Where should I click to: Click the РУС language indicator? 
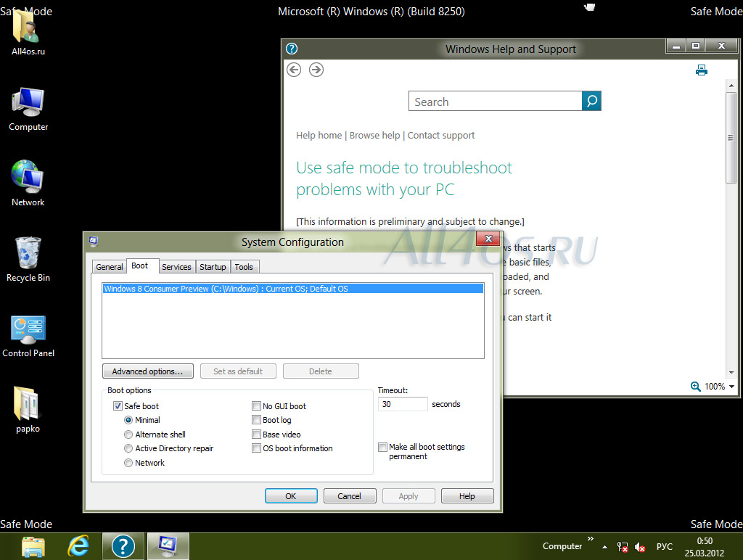pyautogui.click(x=665, y=547)
